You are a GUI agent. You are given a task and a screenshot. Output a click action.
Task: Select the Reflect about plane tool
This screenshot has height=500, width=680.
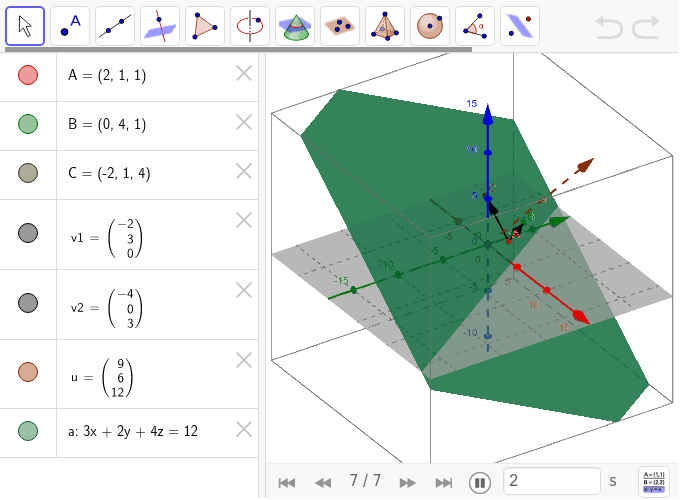tap(520, 26)
